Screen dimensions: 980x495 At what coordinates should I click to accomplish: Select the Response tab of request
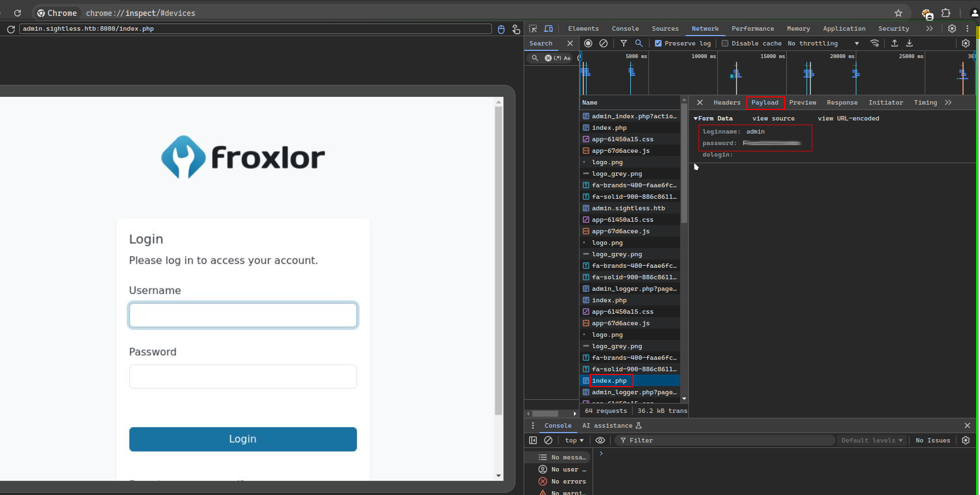[842, 102]
